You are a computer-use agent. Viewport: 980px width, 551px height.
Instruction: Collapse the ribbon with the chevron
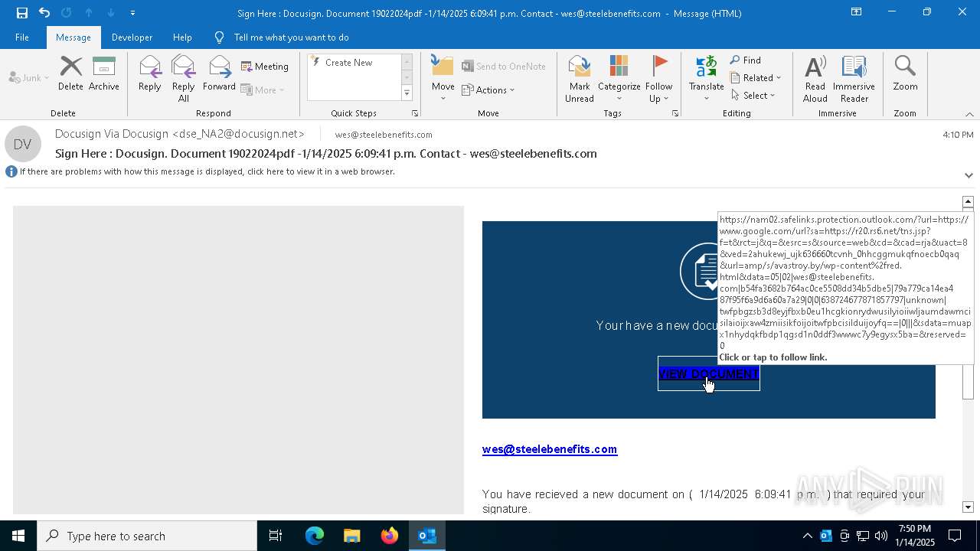969,114
